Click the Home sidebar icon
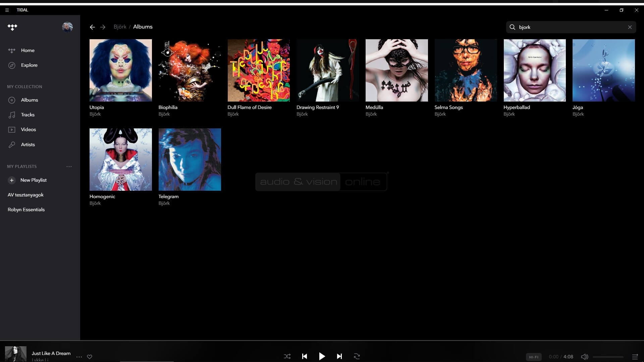This screenshot has width=644, height=362. pos(12,51)
